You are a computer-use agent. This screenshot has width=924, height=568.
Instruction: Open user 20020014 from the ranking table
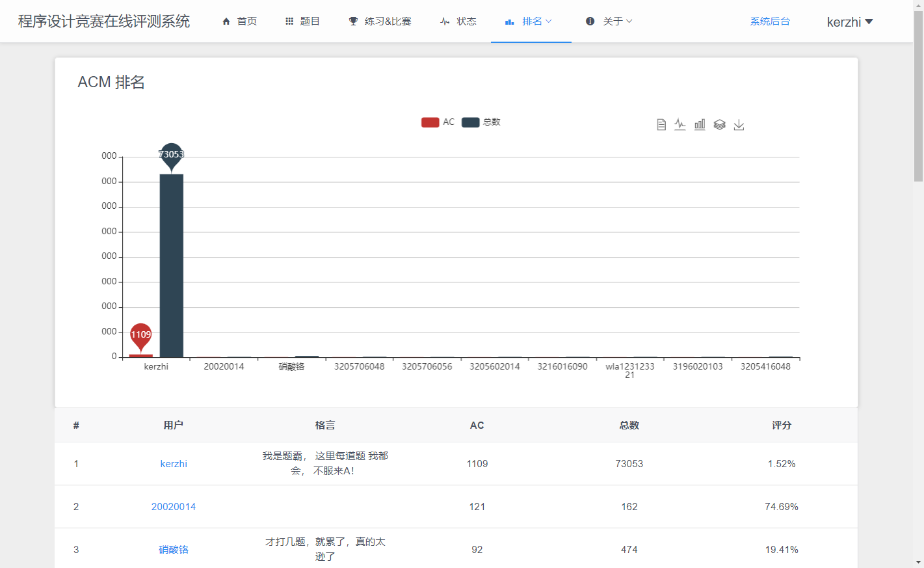174,507
